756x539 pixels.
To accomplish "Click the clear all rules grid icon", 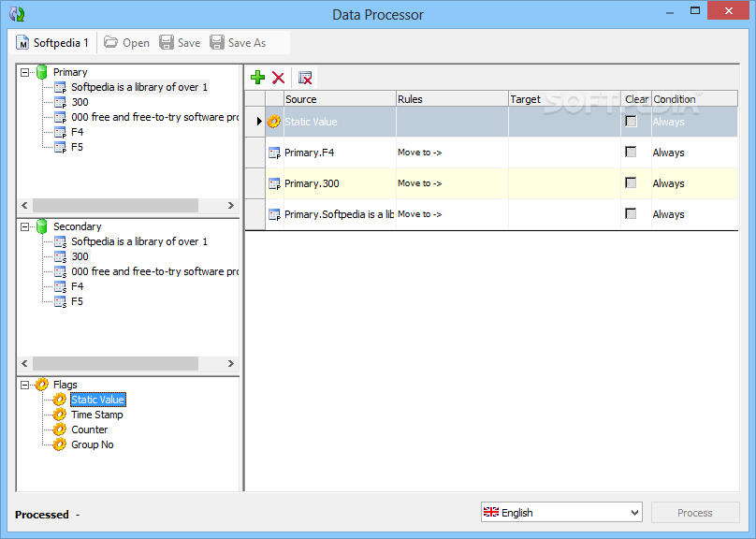I will tap(305, 78).
